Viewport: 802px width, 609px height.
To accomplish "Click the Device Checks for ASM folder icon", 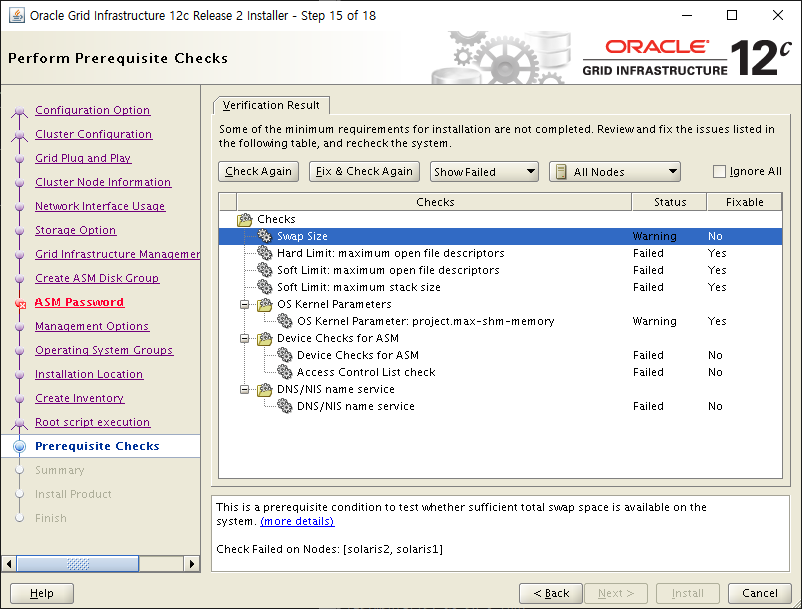I will [x=264, y=338].
